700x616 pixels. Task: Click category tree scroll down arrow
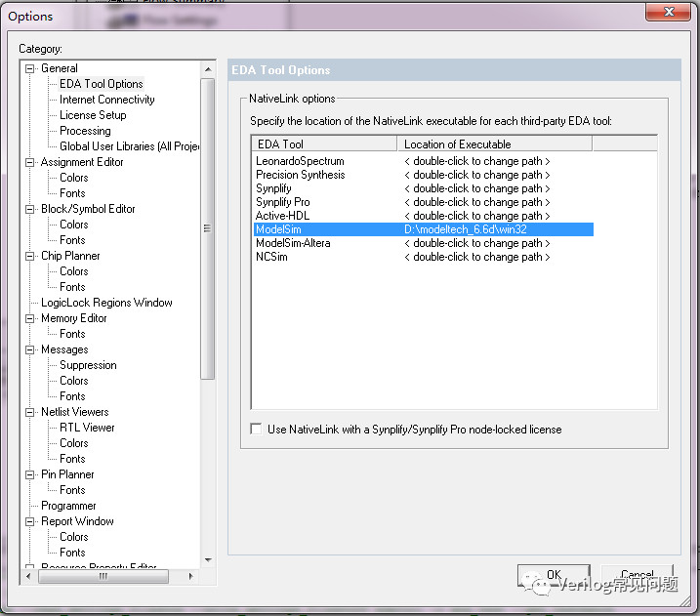[x=208, y=560]
